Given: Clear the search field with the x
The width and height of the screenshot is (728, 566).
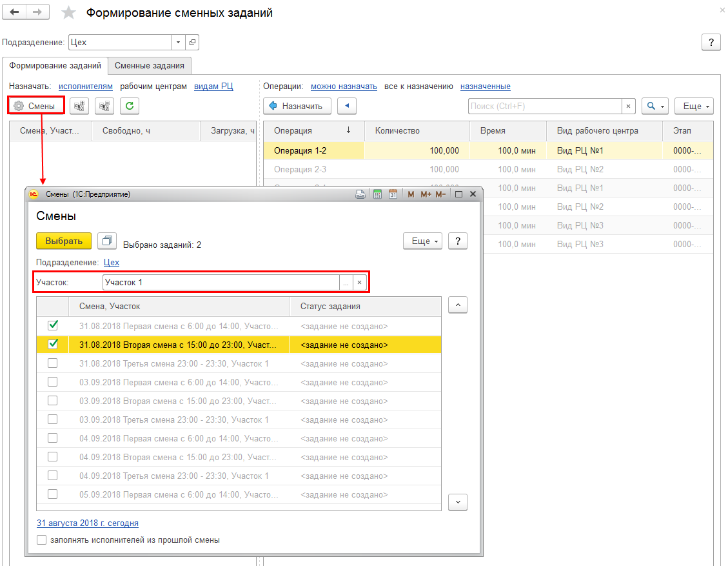Looking at the screenshot, I should 628,106.
